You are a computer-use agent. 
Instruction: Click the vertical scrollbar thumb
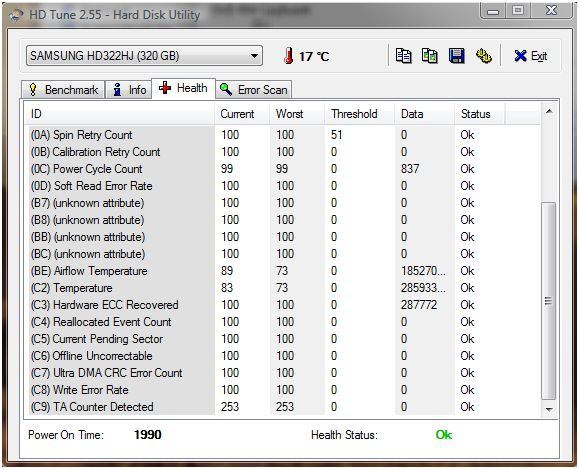pyautogui.click(x=549, y=301)
